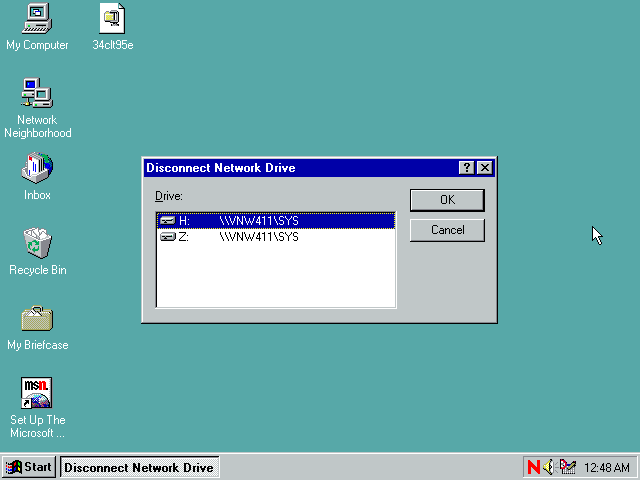Select the Recycle Bin icon
The image size is (640, 480).
tap(37, 243)
